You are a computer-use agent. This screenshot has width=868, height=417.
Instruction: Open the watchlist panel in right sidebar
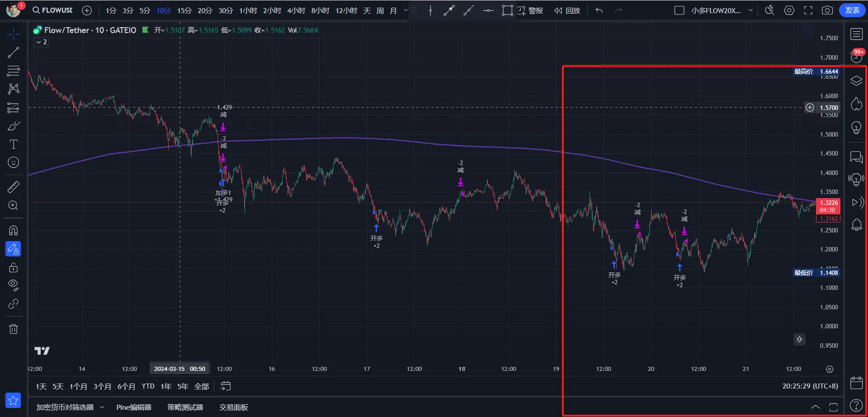[856, 34]
